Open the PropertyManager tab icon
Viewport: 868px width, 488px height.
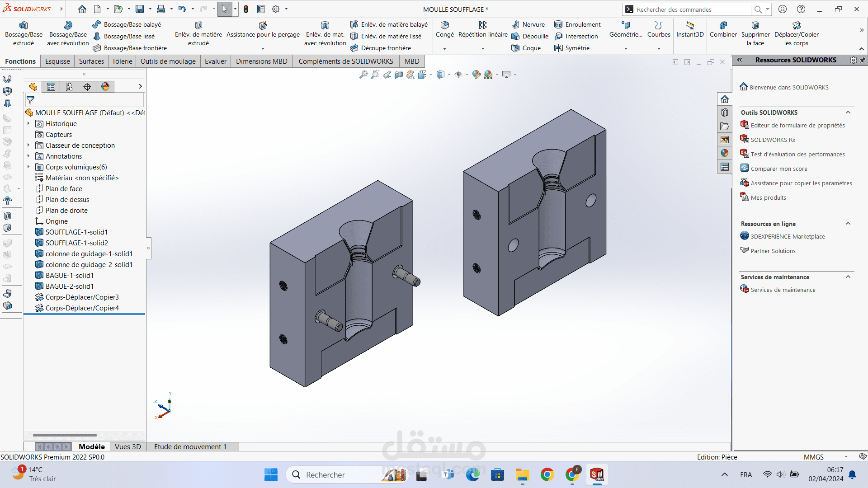tap(51, 87)
